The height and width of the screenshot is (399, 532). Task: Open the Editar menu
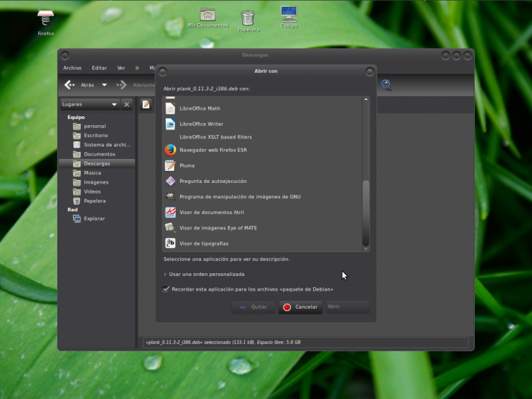click(99, 68)
